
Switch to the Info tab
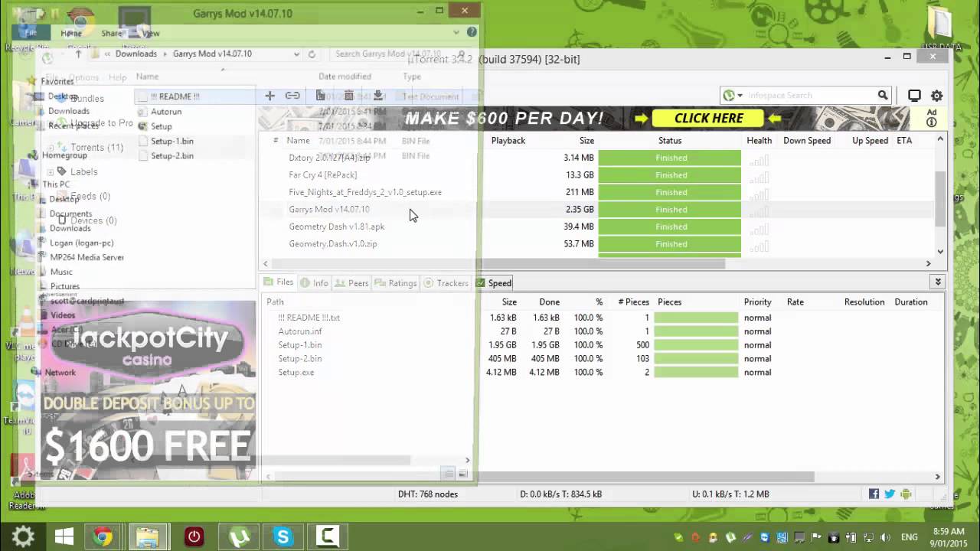pos(314,283)
